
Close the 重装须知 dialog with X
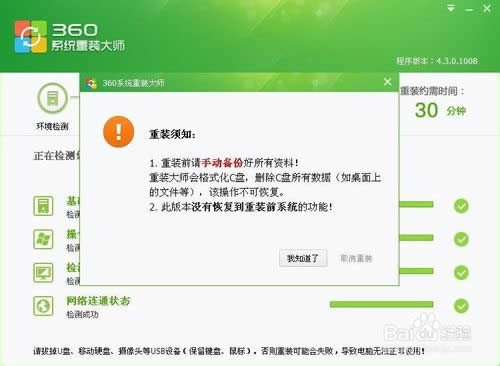pos(387,82)
